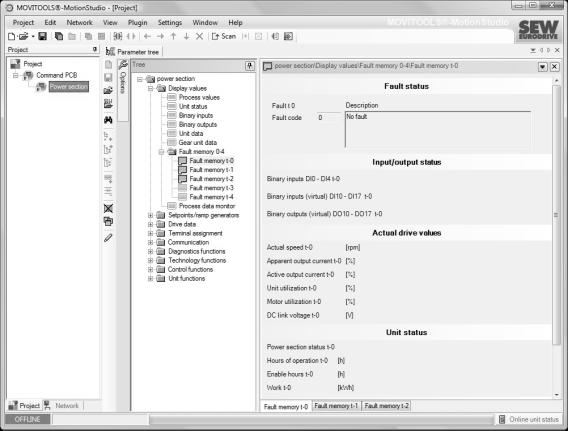Expand the Unit functions folder
Screen dimensions: 568x431
coord(150,279)
